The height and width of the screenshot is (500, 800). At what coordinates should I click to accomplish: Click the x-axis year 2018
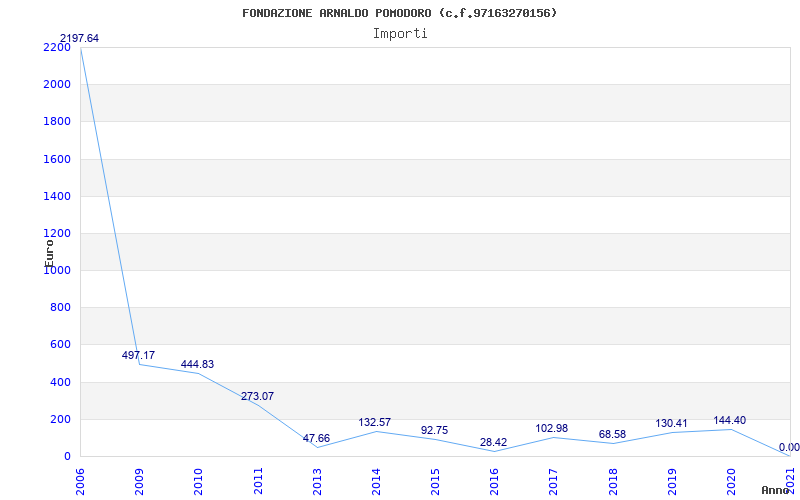[613, 481]
